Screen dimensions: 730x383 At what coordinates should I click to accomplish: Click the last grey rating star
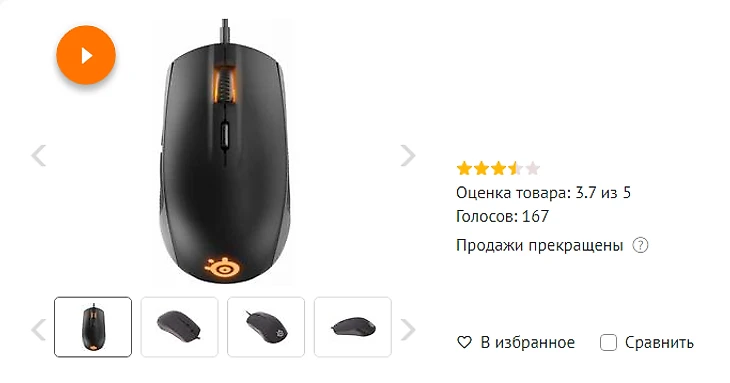click(533, 168)
